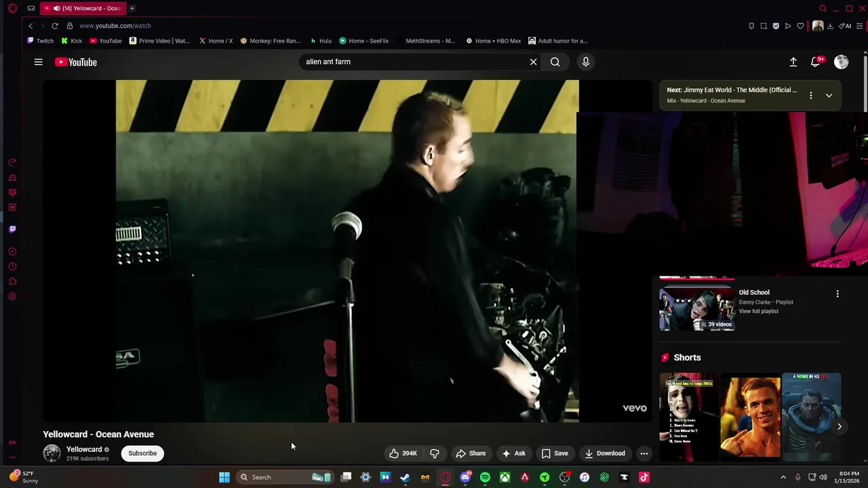Open the YouTube hamburger guide menu
868x488 pixels.
pyautogui.click(x=39, y=62)
